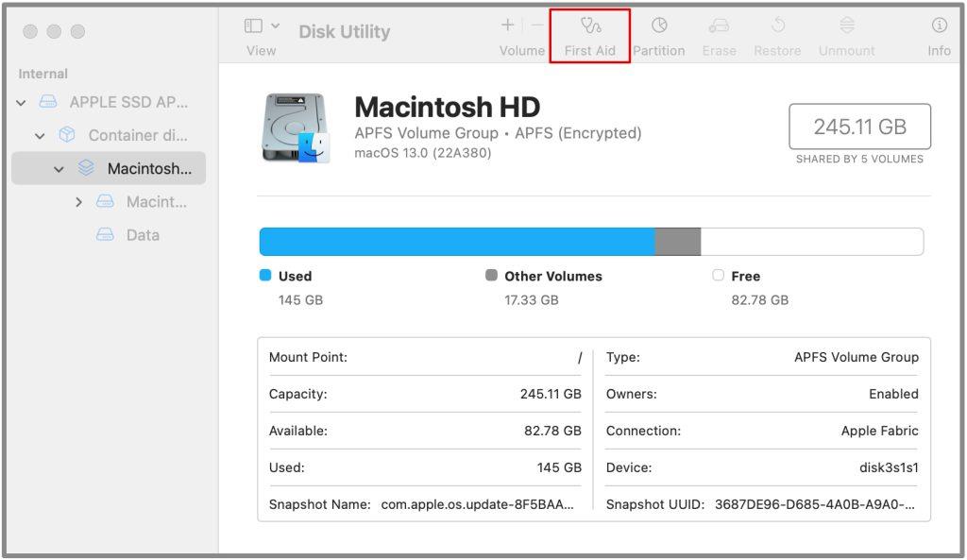This screenshot has height=560, width=967.
Task: Click the 'SHARED BY 5 VOLUMES' label
Action: click(859, 159)
